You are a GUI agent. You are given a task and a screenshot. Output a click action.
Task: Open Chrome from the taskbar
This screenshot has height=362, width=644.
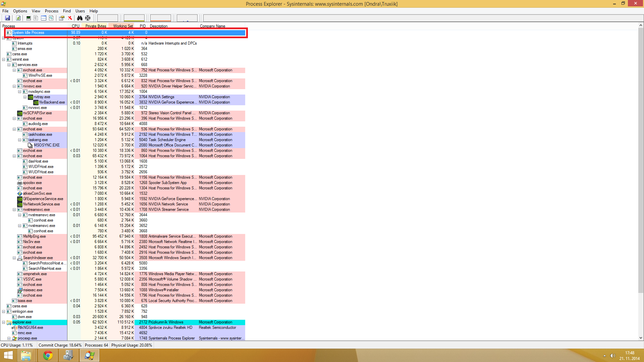tap(48, 355)
